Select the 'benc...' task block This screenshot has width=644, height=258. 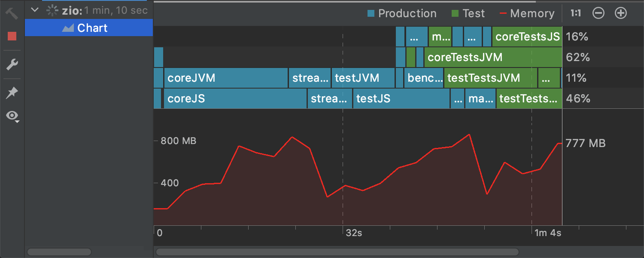[x=424, y=78]
